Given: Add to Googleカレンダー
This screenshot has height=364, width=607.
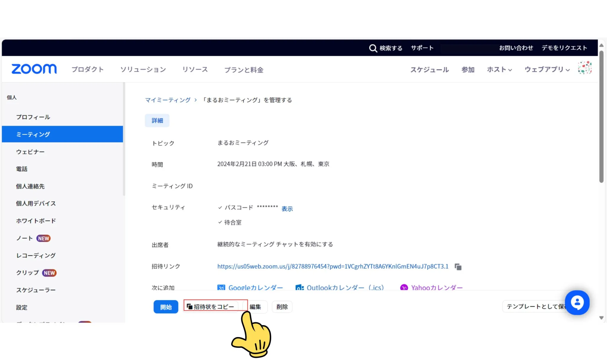Looking at the screenshot, I should (255, 287).
